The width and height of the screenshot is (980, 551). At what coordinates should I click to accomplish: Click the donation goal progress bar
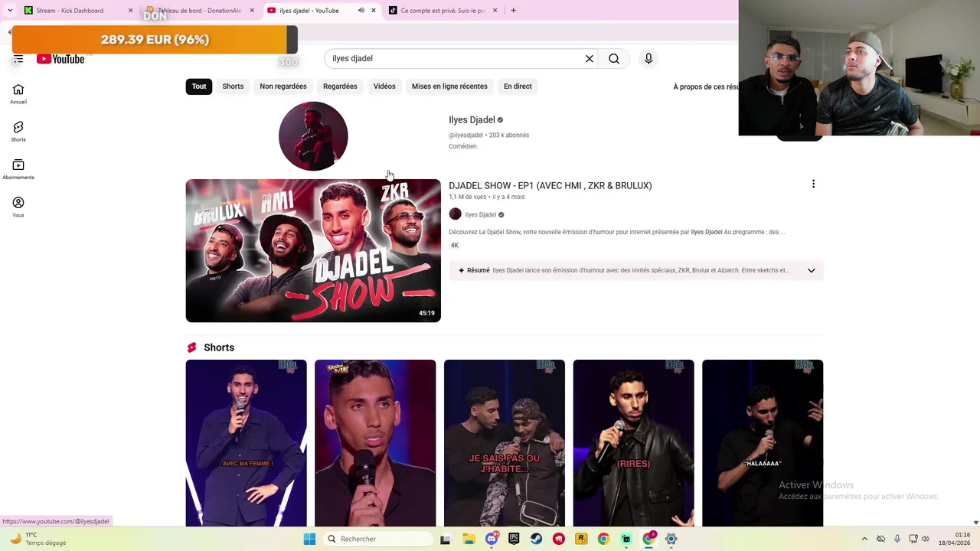[x=155, y=40]
